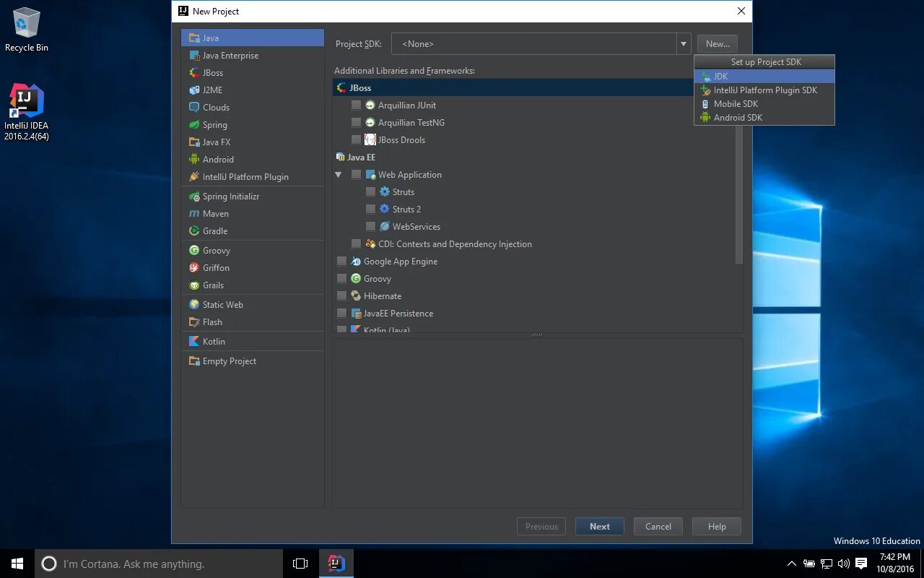924x578 pixels.
Task: Choose the Java Enterprise icon in sidebar
Action: click(x=194, y=56)
